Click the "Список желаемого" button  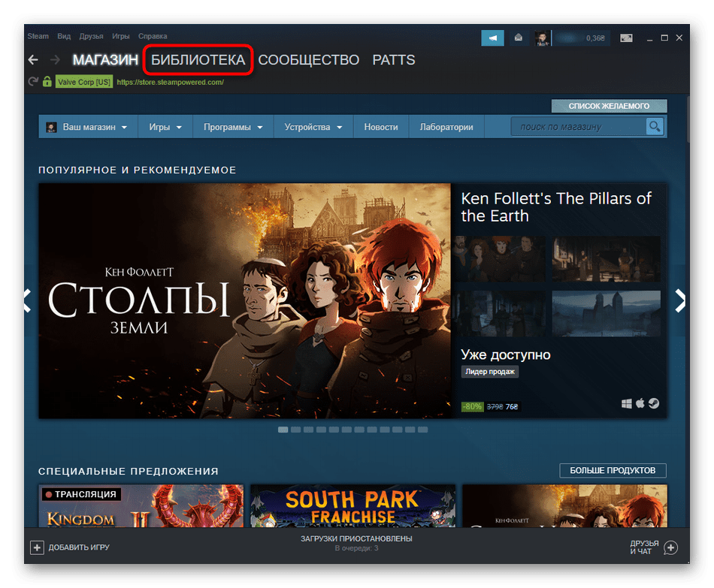(x=609, y=106)
